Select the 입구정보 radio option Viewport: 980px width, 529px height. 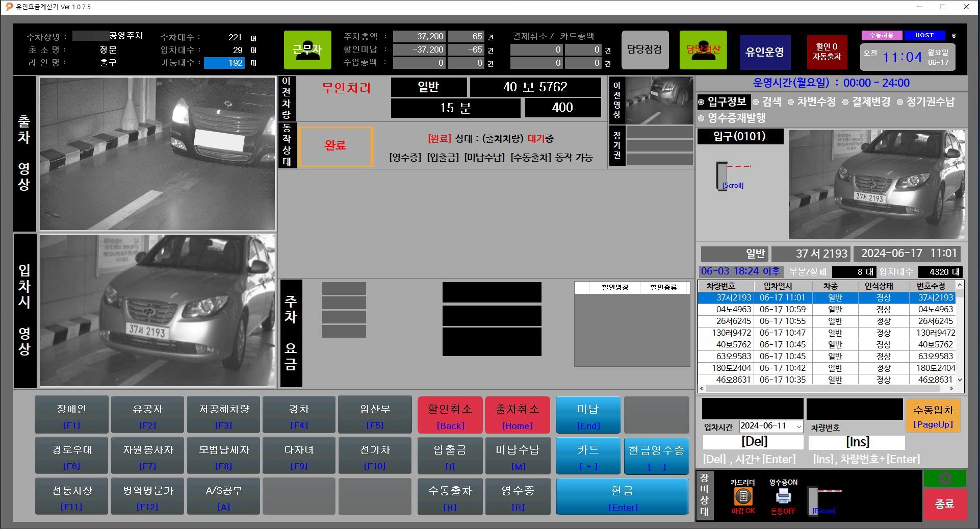[722, 102]
